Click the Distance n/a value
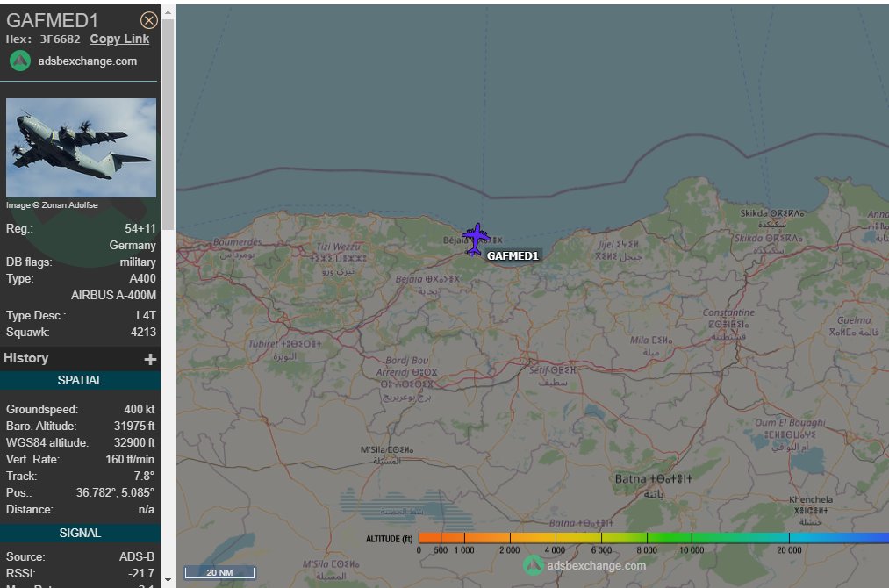The height and width of the screenshot is (588, 889). 147,510
